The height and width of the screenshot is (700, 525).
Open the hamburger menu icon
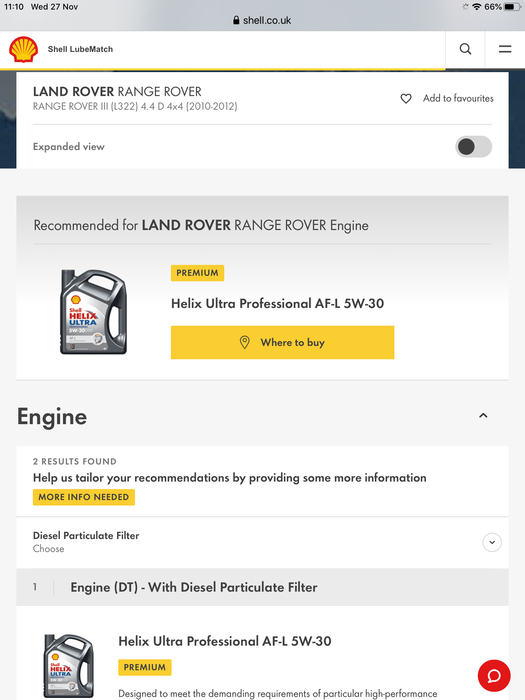click(x=505, y=49)
